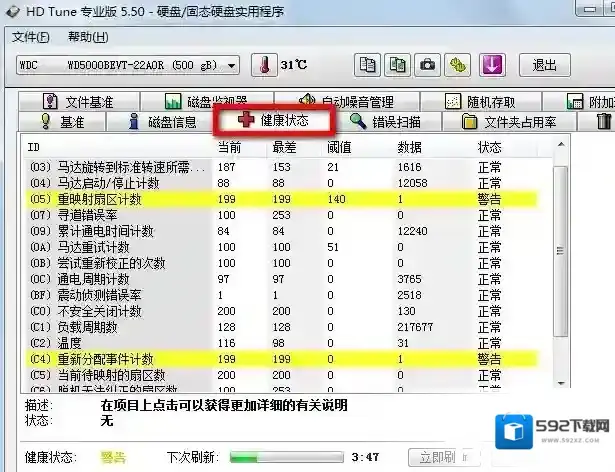The height and width of the screenshot is (472, 615).
Task: Select row (C5) 当前待映射的扇区数
Action: (282, 375)
